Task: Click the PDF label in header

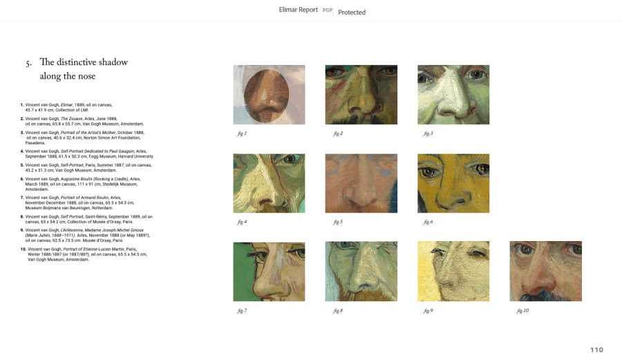Action: [x=328, y=10]
